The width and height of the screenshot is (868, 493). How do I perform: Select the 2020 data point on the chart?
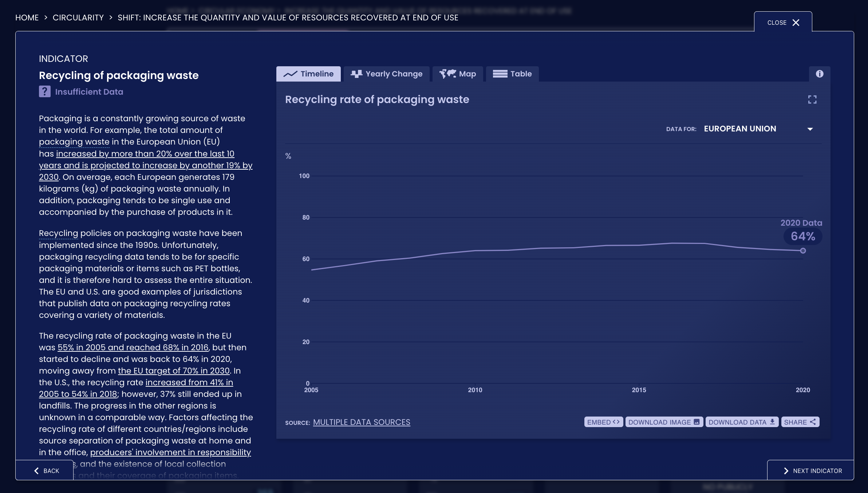click(803, 251)
